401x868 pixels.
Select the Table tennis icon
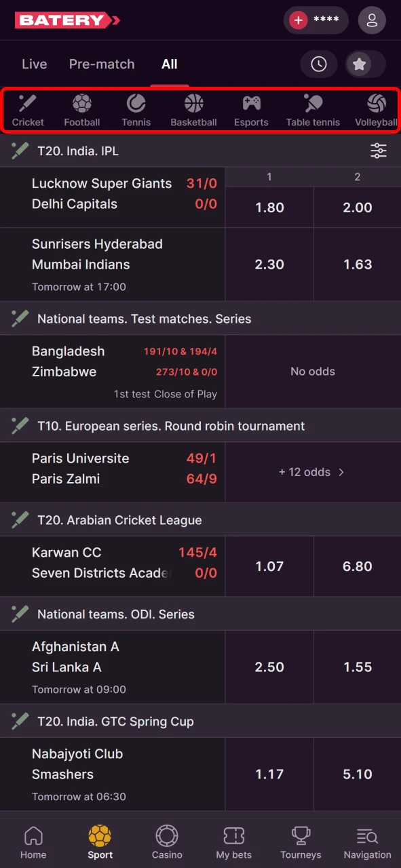pyautogui.click(x=312, y=103)
